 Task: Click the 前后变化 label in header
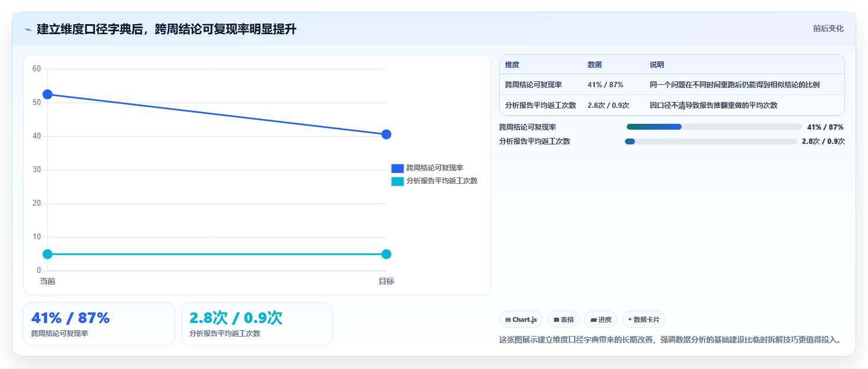[828, 28]
